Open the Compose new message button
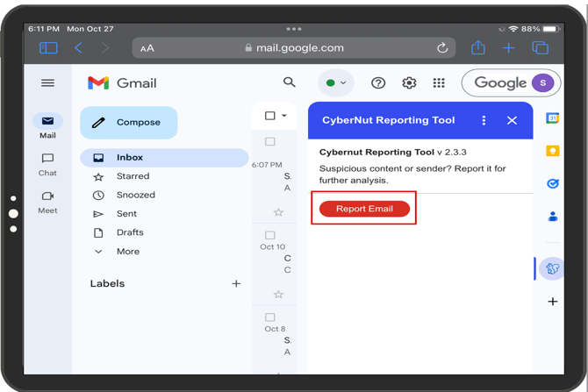This screenshot has width=588, height=392. (x=128, y=123)
